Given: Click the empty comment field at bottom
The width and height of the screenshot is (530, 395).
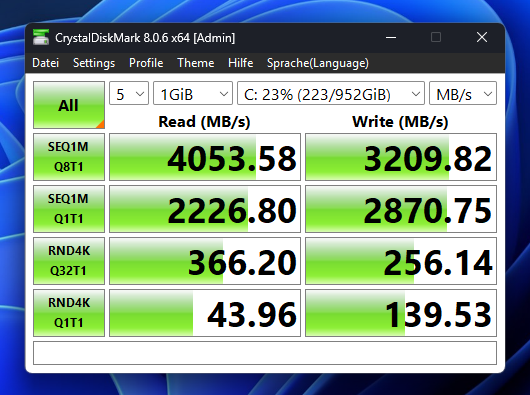Looking at the screenshot, I should [x=265, y=353].
